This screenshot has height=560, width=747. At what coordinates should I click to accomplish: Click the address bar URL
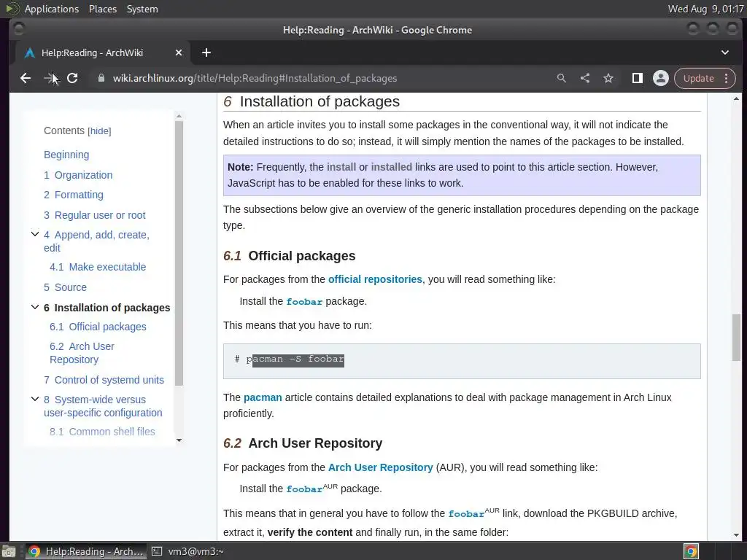point(255,78)
